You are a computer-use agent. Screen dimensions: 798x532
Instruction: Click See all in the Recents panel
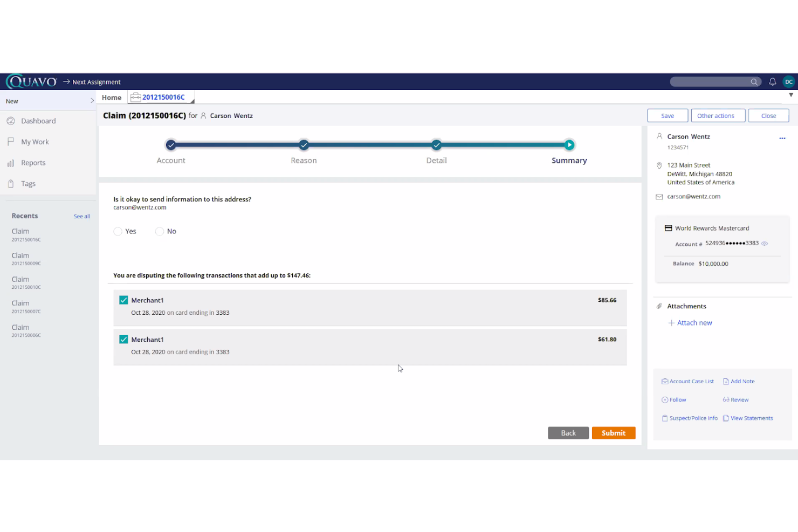[x=81, y=216]
